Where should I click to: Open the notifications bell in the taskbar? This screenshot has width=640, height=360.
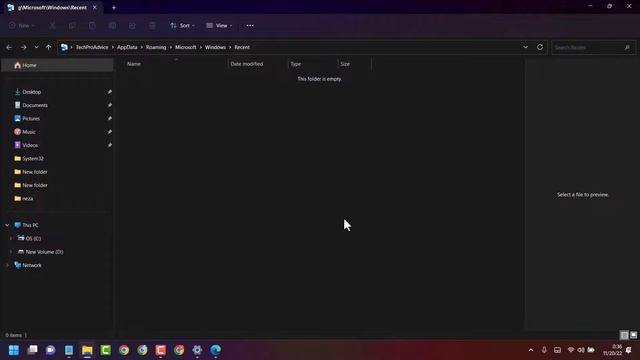click(x=629, y=350)
